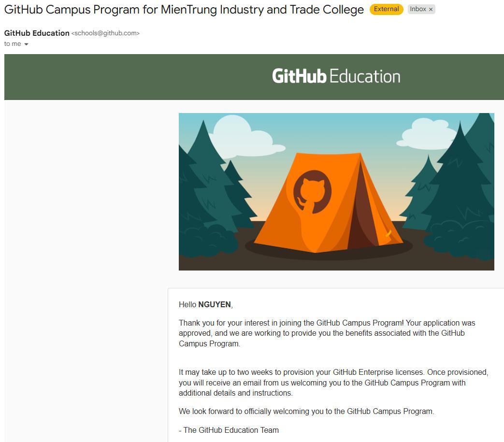The image size is (504, 442).
Task: Expand recipient details arrow beside "to me"
Action: 26,44
